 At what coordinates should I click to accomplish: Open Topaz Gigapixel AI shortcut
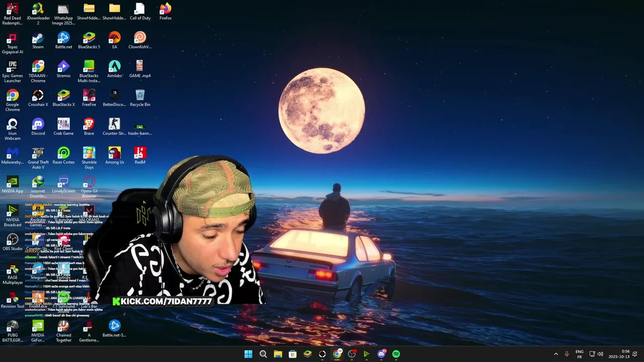[x=13, y=43]
